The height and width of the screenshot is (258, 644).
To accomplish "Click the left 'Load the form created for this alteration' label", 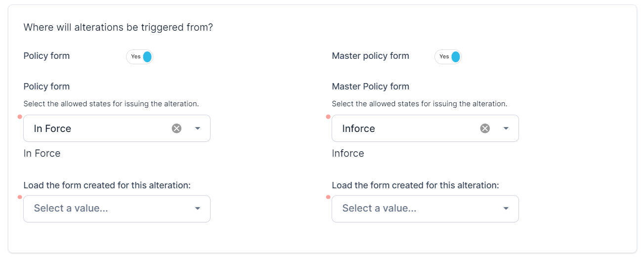I will click(107, 185).
